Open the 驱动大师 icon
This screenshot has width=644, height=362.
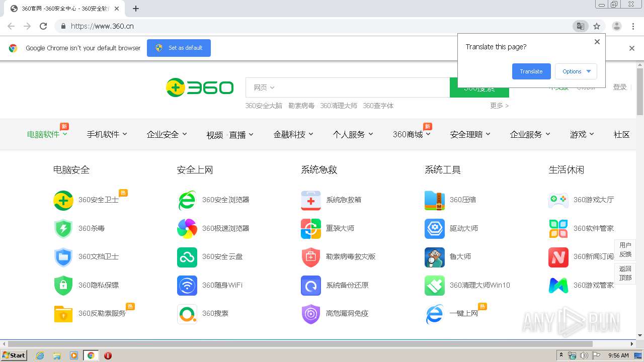[x=435, y=229]
